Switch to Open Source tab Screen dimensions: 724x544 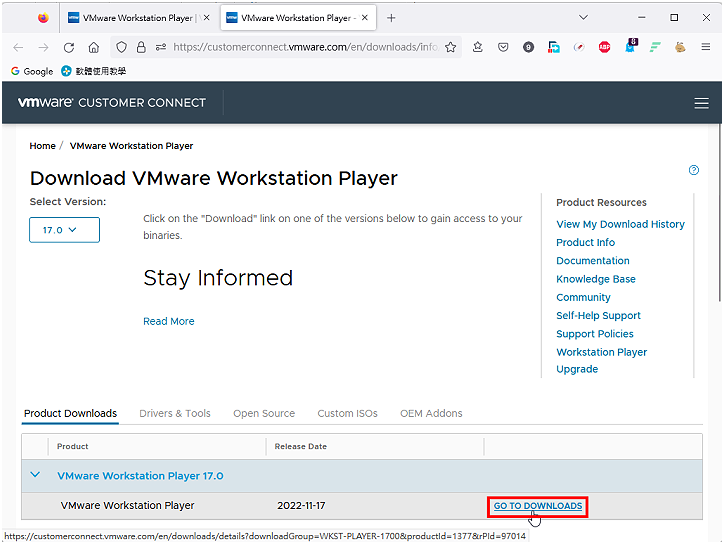(264, 414)
